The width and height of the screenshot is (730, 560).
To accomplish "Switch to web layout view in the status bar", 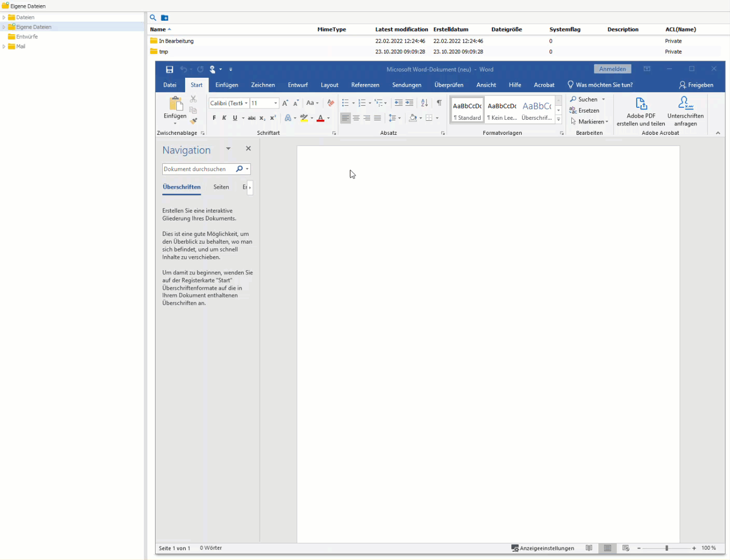I will click(x=626, y=548).
